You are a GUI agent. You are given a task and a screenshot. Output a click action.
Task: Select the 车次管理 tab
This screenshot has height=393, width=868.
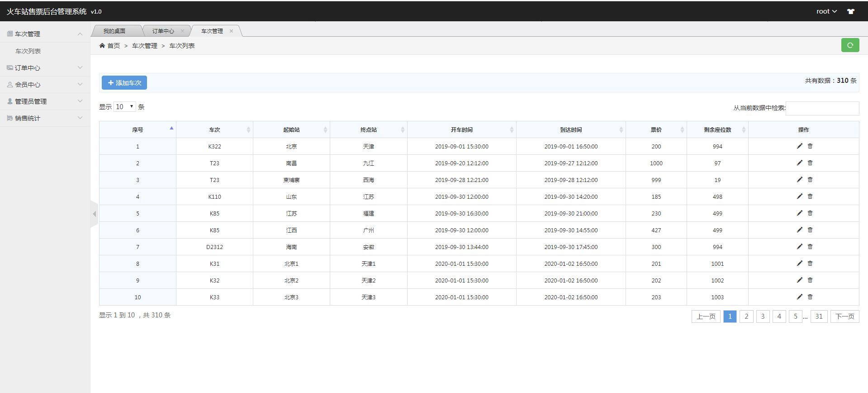tap(212, 31)
